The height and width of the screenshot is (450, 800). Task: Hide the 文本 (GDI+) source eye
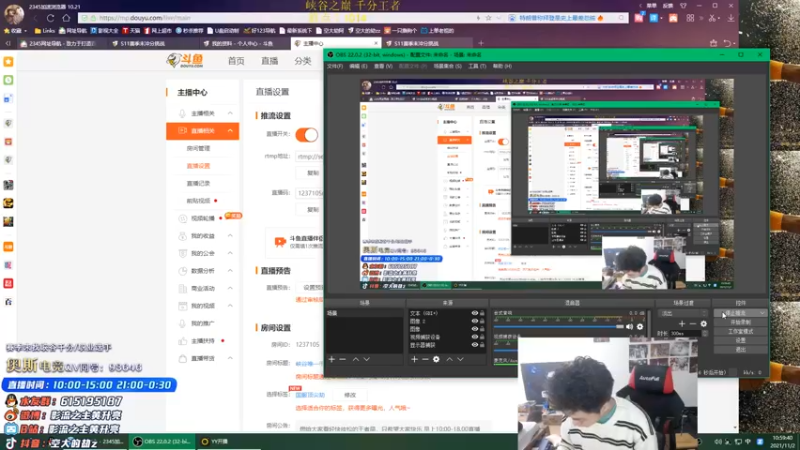coord(474,313)
